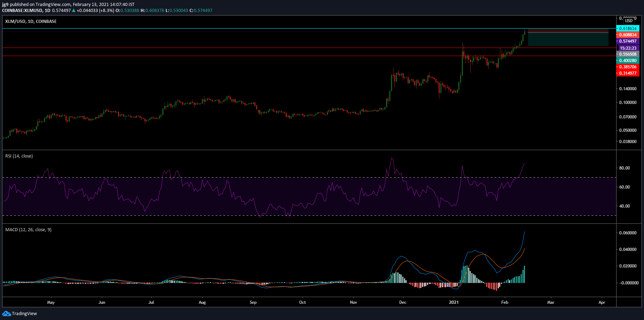Click the Feb label on time axis
Image resolution: width=644 pixels, height=320 pixels.
pyautogui.click(x=505, y=302)
